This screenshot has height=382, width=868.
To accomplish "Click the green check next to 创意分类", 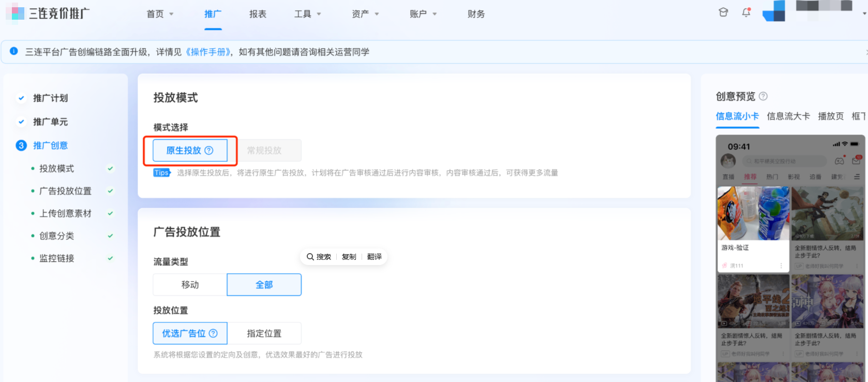I will (x=110, y=236).
